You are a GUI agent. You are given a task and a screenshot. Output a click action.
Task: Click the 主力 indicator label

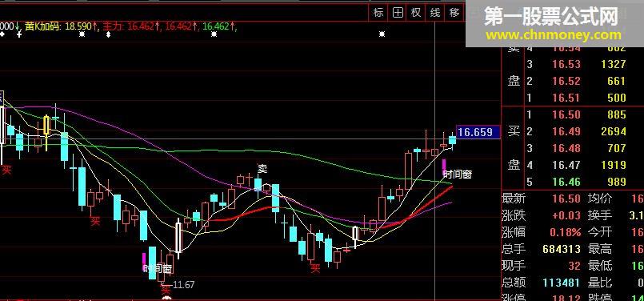tap(113, 26)
